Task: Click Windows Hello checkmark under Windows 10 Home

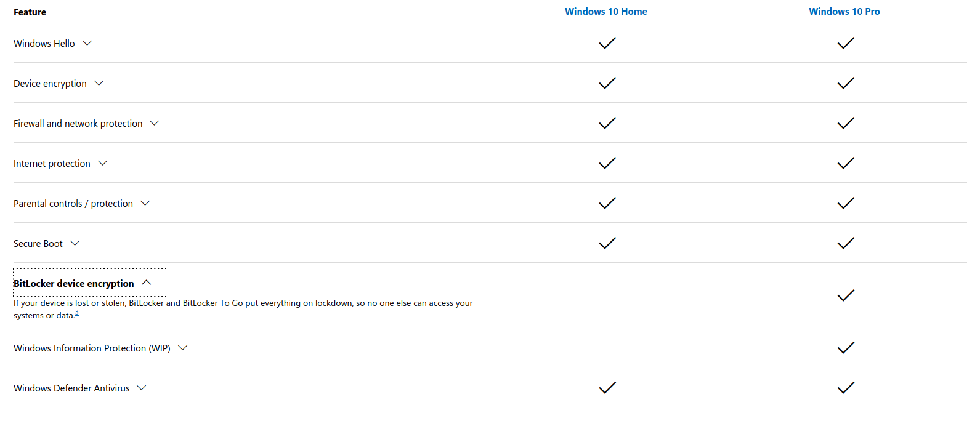Action: point(607,43)
